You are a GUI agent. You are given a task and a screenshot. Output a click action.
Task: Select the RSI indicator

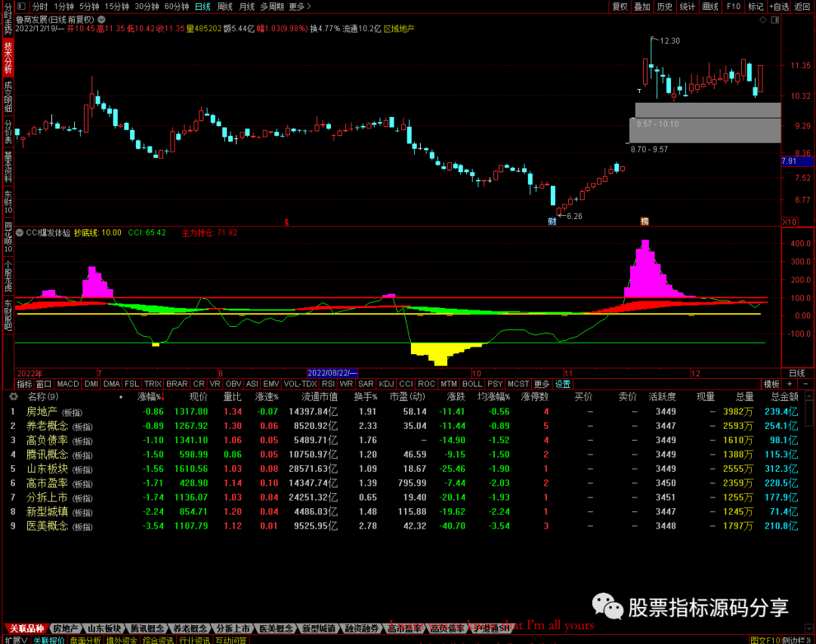pos(328,384)
